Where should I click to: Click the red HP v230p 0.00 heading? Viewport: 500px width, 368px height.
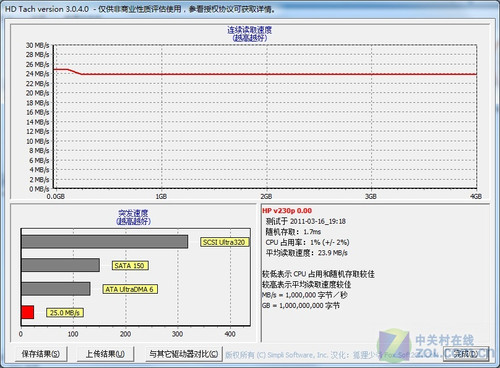[x=287, y=211]
